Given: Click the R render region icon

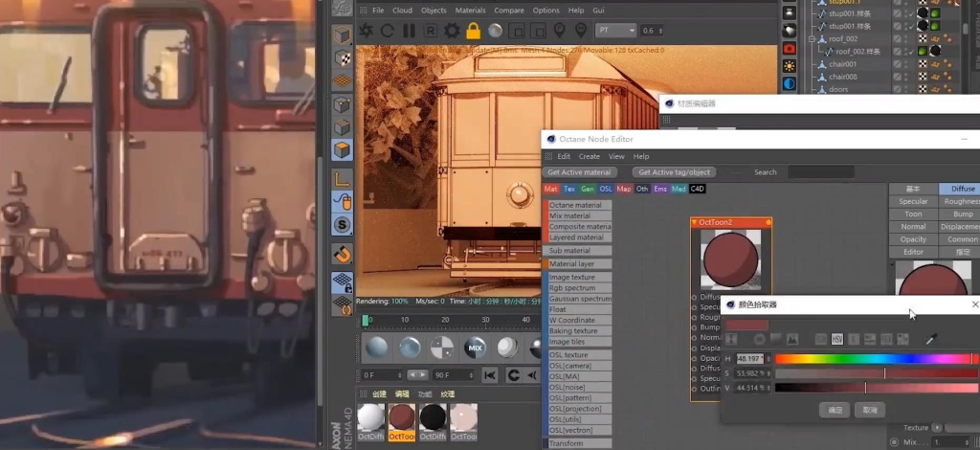Looking at the screenshot, I should (x=431, y=31).
